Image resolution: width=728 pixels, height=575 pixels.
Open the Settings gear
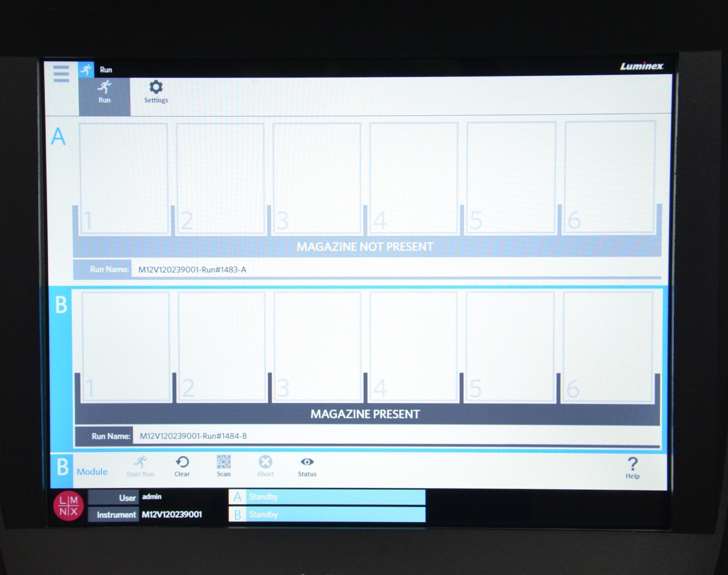(x=156, y=92)
